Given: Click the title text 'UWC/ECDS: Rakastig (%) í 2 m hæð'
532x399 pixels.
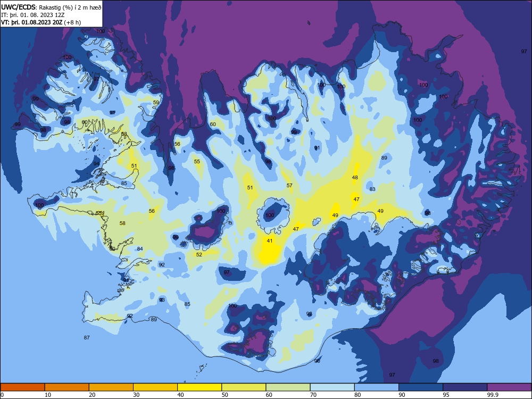Looking at the screenshot, I should click(51, 7).
